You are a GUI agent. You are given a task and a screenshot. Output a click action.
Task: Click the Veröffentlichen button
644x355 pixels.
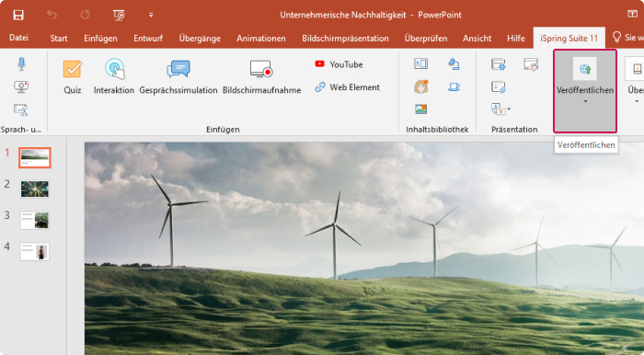[585, 91]
